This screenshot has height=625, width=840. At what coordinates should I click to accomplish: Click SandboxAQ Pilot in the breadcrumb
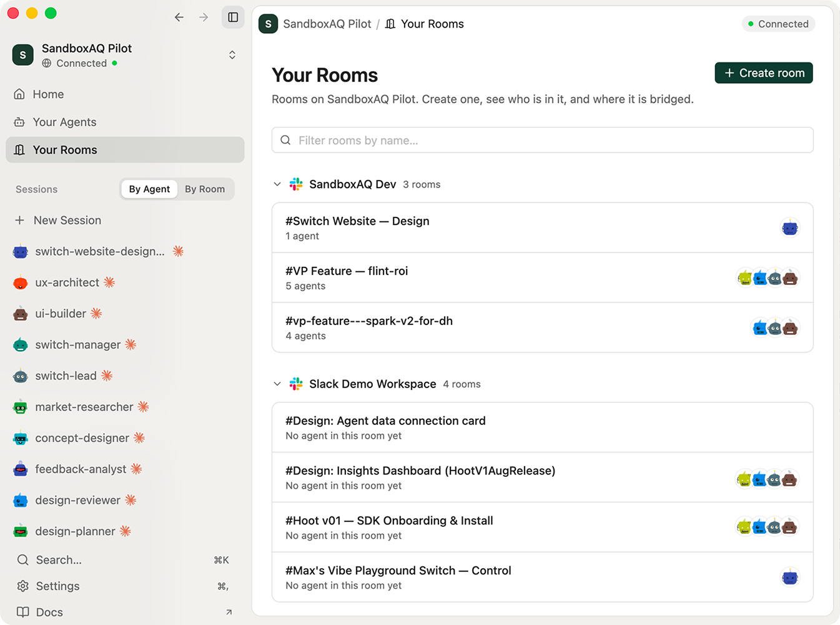(x=327, y=24)
